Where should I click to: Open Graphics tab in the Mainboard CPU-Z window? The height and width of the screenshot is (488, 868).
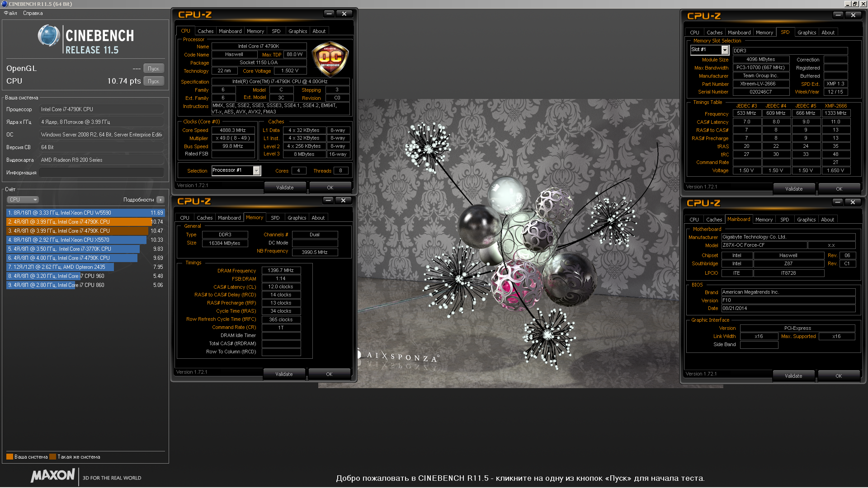point(806,220)
